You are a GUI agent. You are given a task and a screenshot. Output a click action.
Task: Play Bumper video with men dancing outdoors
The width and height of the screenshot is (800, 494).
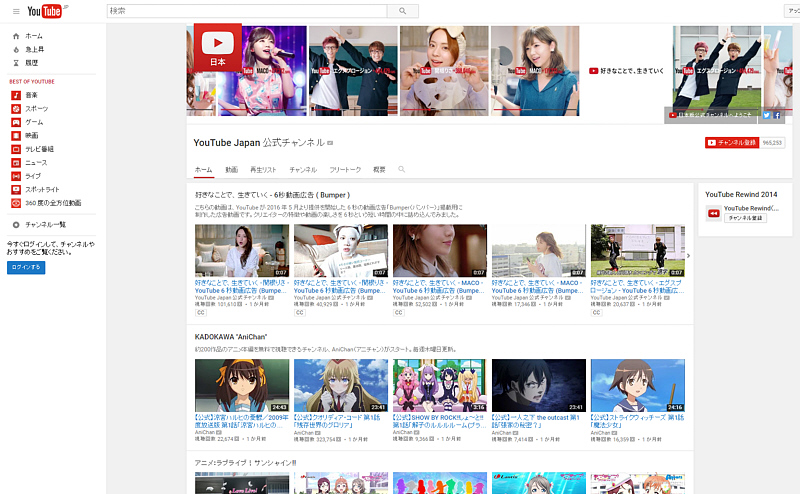tap(638, 251)
